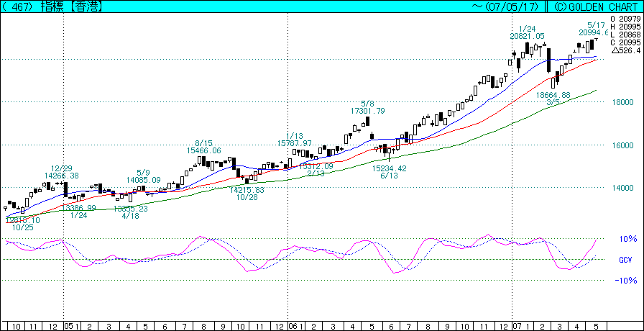Click the 8/15 high label 15466.06
The image size is (644, 331).
(205, 150)
